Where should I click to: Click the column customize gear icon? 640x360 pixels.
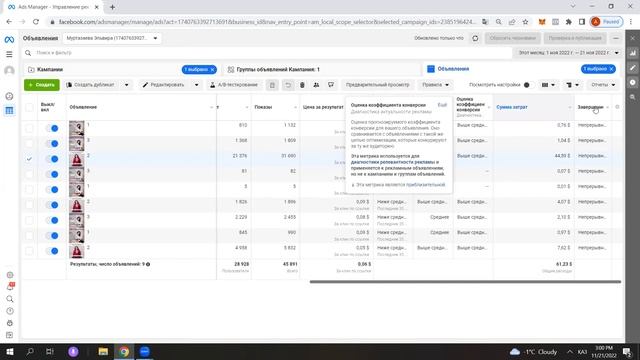(617, 107)
